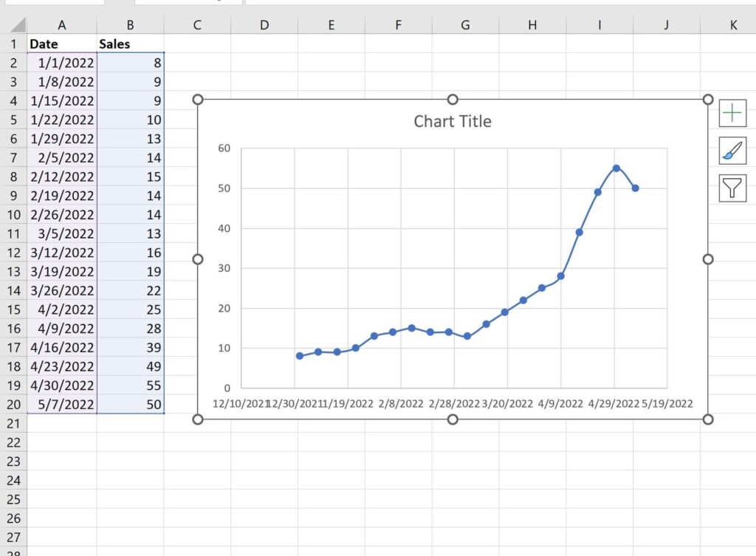The height and width of the screenshot is (556, 756).
Task: Select column I header
Action: coord(599,25)
